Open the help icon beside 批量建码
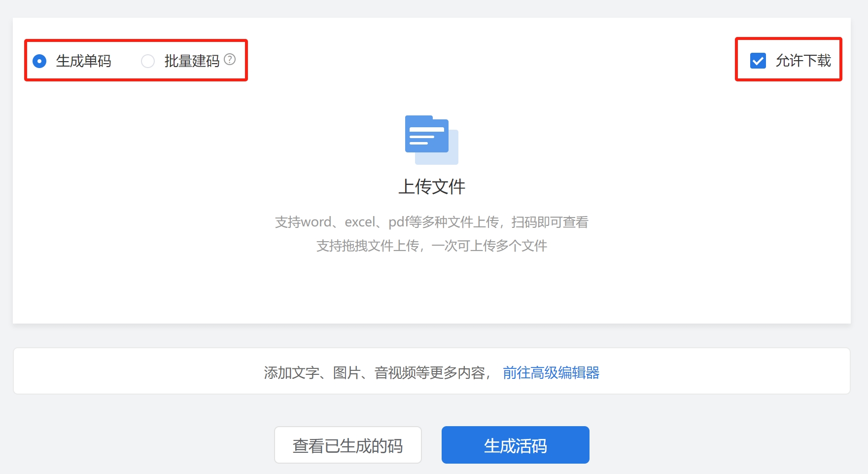This screenshot has height=474, width=868. click(x=230, y=60)
